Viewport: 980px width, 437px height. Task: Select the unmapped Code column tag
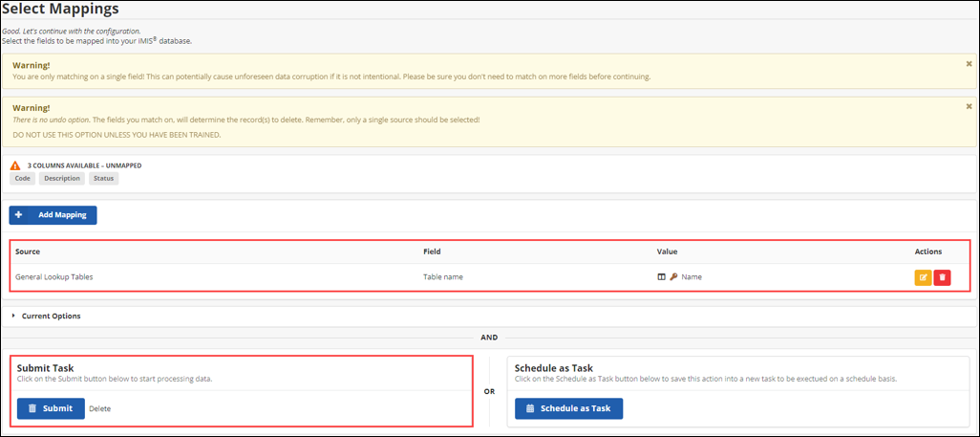coord(23,179)
